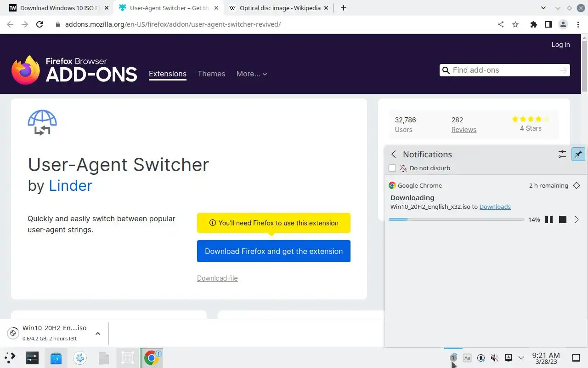Launch Discover software store from taskbar
588x368 pixels.
click(x=56, y=357)
